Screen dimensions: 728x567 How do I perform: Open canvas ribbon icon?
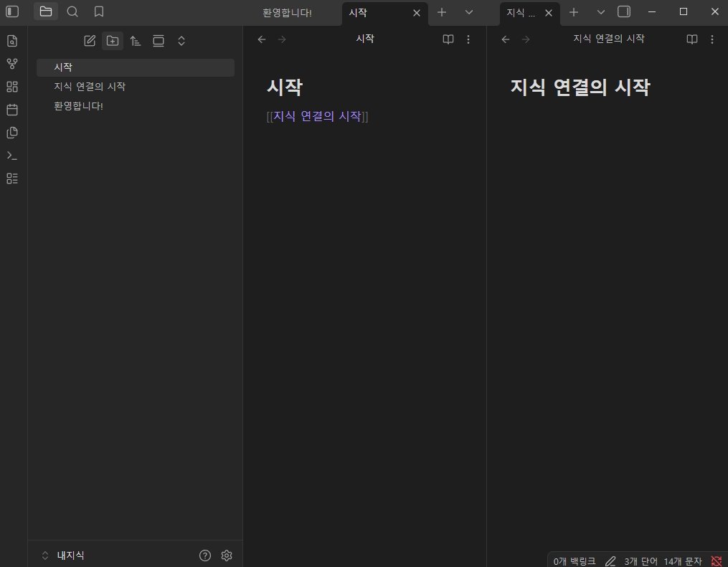click(12, 87)
